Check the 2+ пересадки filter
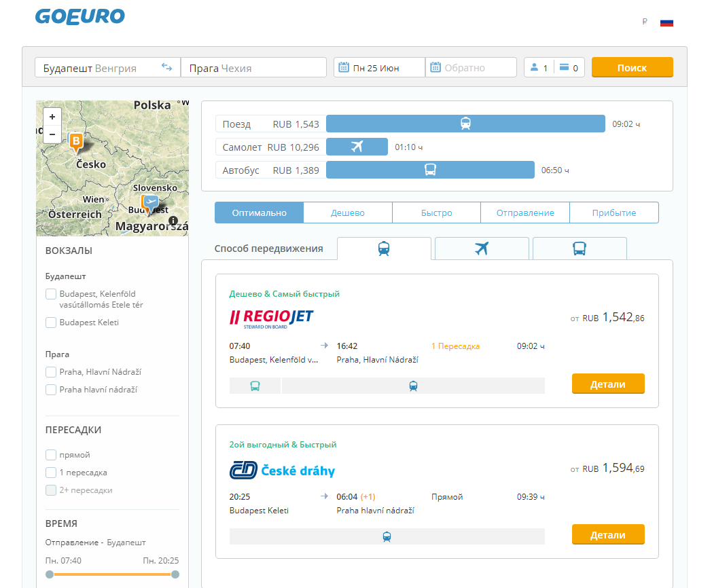712x588 pixels. click(51, 490)
